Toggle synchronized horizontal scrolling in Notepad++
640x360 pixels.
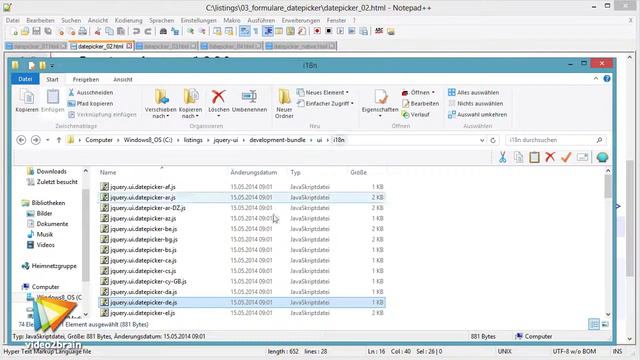pyautogui.click(x=229, y=31)
